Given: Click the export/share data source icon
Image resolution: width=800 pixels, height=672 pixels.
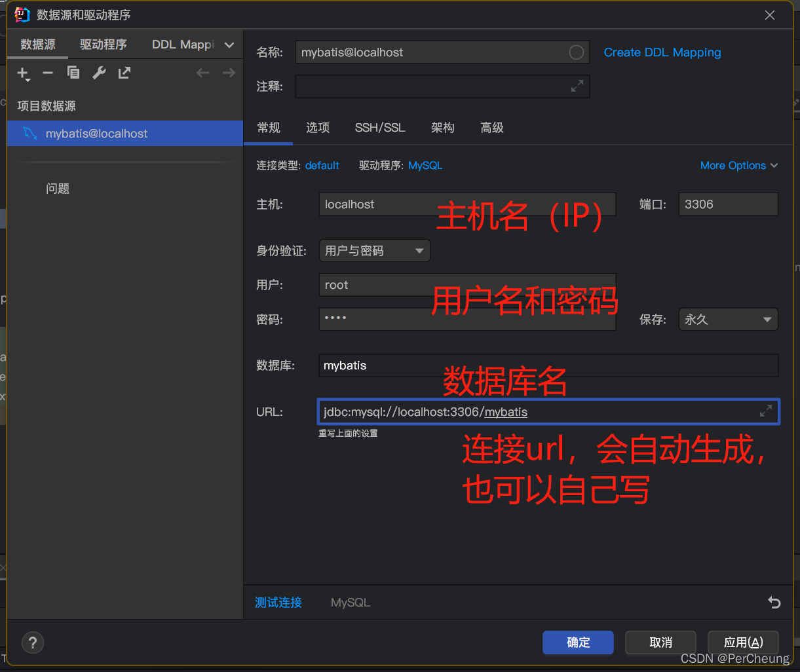Looking at the screenshot, I should tap(124, 73).
